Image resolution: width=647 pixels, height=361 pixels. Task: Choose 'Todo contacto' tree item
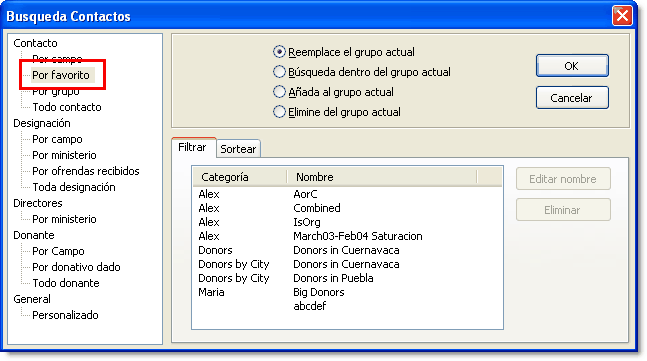[67, 107]
